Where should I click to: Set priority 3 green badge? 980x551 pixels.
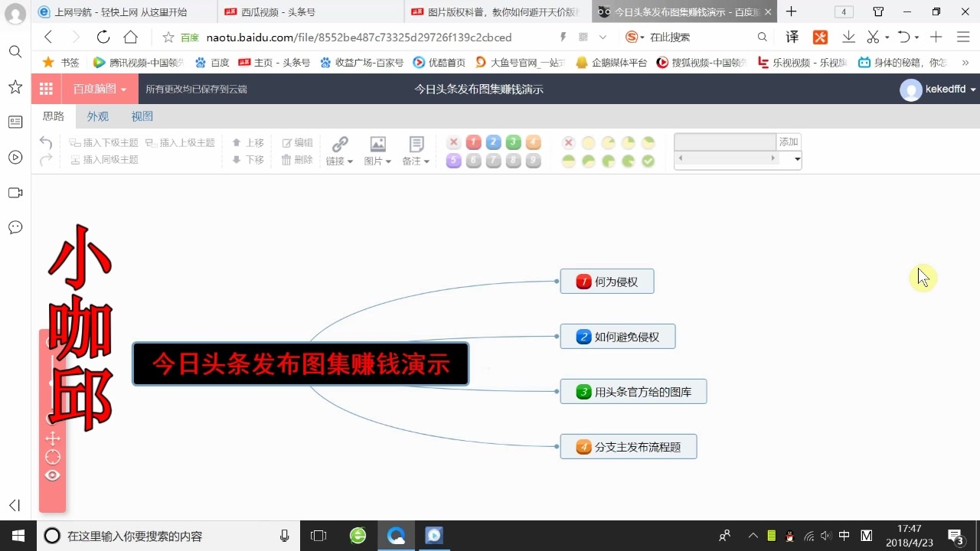pos(513,142)
